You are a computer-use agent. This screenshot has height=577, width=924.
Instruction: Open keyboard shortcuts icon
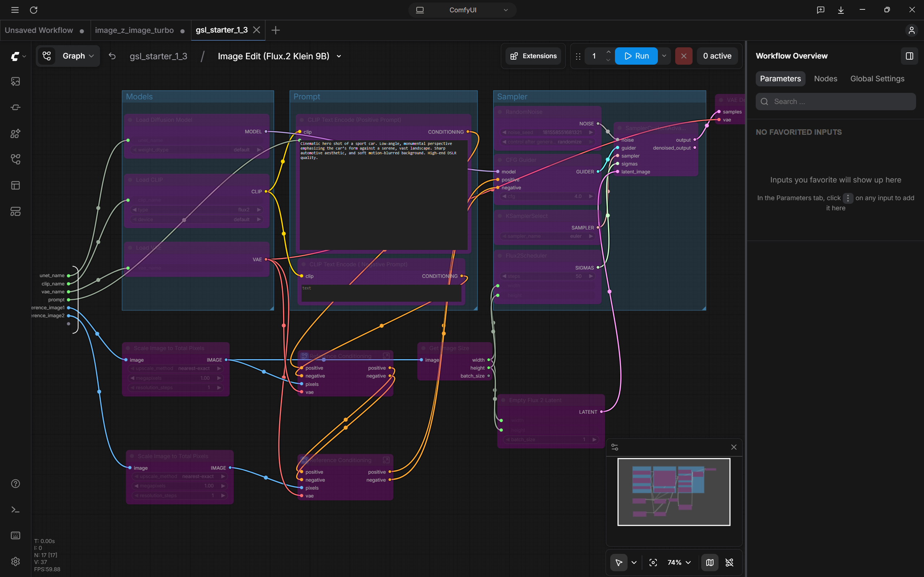click(15, 535)
